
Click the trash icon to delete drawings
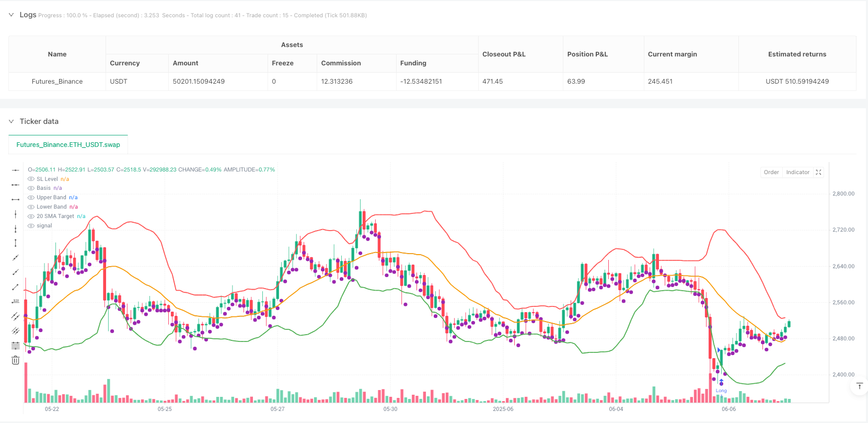[x=16, y=360]
